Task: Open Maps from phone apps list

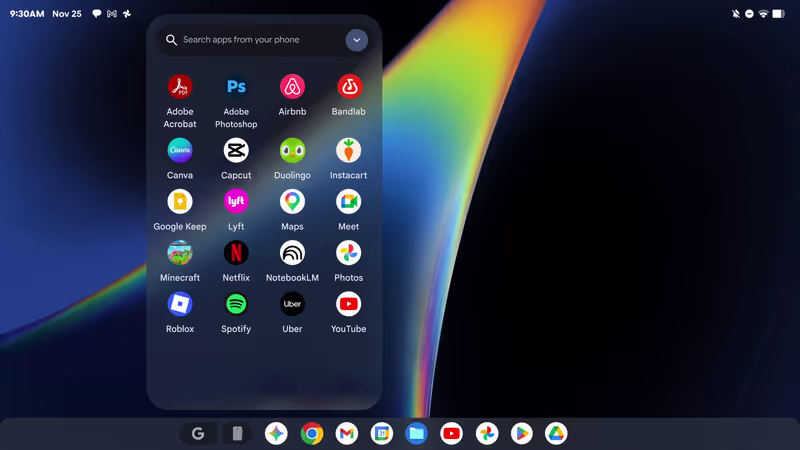Action: tap(292, 202)
